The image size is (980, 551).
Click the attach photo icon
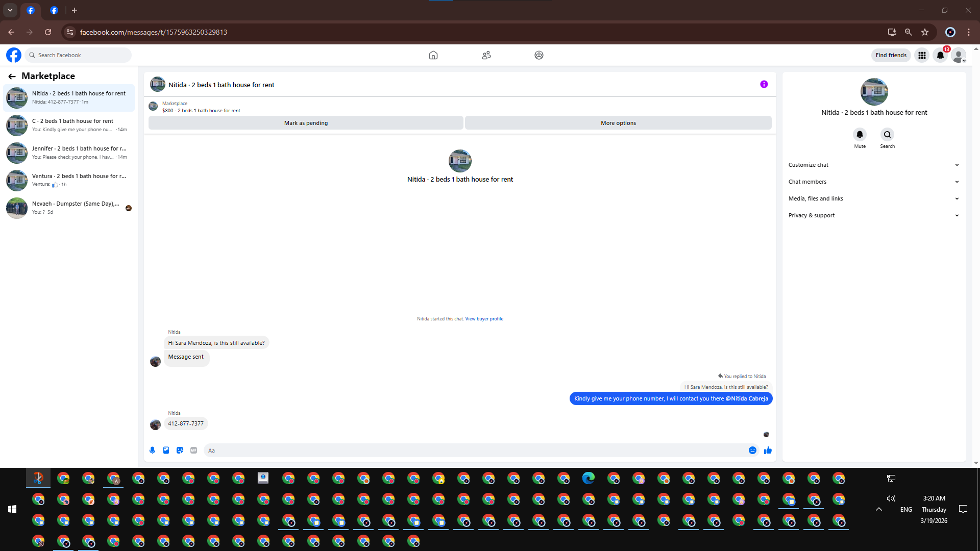pos(166,450)
